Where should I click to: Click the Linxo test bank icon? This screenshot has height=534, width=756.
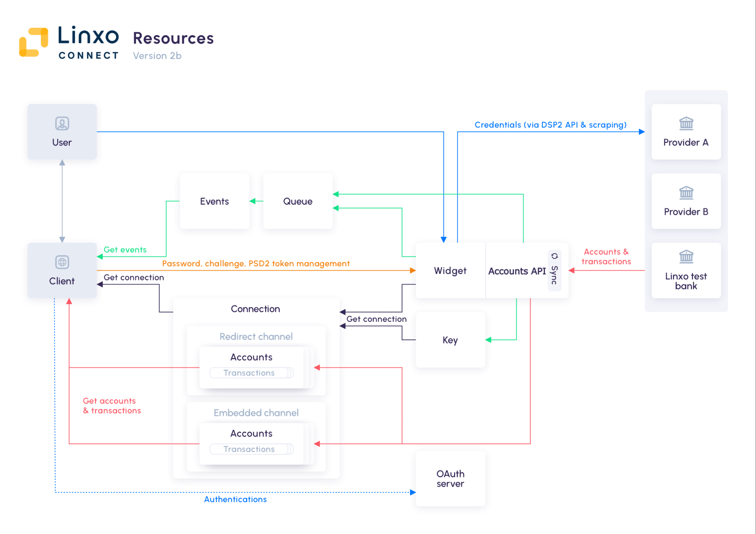pos(686,257)
